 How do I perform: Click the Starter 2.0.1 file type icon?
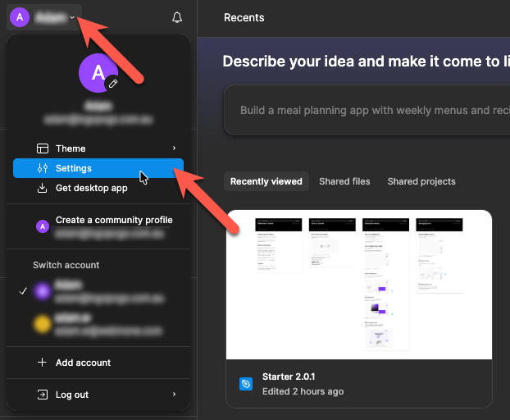[246, 384]
